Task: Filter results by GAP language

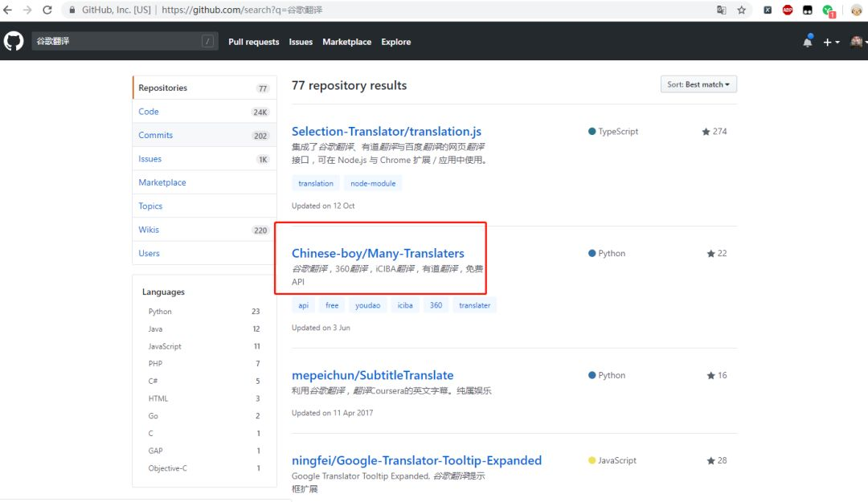Action: (x=203, y=451)
